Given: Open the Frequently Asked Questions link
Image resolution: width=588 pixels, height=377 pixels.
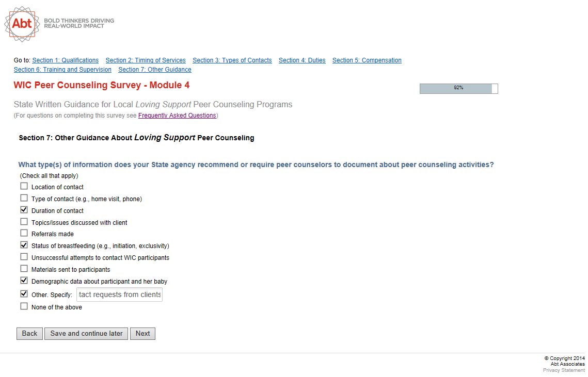Looking at the screenshot, I should point(177,116).
